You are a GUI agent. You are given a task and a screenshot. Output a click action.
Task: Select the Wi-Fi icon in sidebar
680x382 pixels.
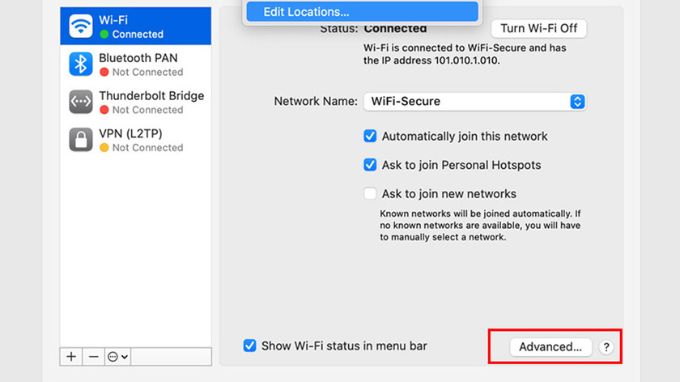point(81,26)
